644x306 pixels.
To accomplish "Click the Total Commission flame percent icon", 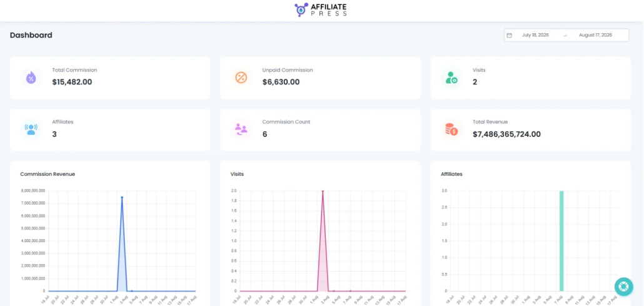I will pos(31,78).
